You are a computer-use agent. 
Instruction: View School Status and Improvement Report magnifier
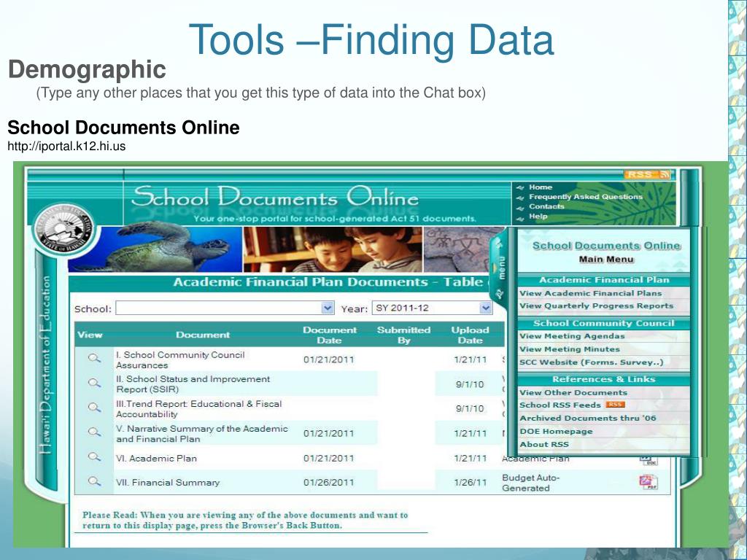[94, 383]
